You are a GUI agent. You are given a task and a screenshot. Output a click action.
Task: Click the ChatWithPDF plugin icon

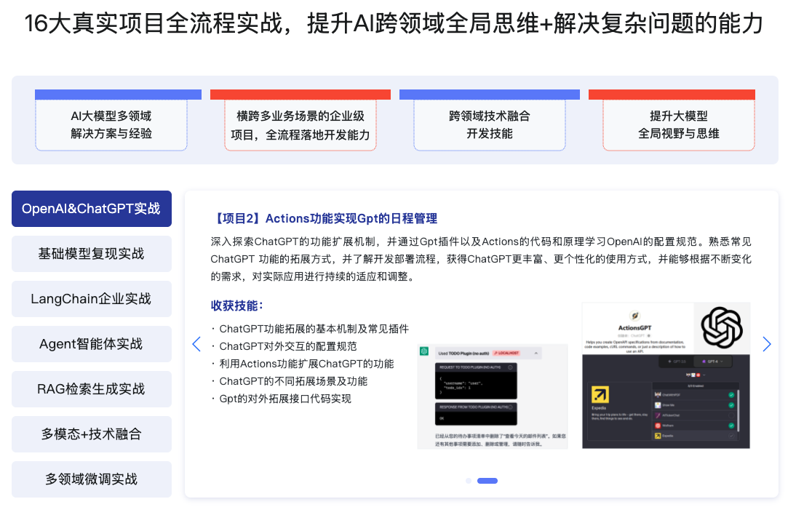[x=658, y=395]
